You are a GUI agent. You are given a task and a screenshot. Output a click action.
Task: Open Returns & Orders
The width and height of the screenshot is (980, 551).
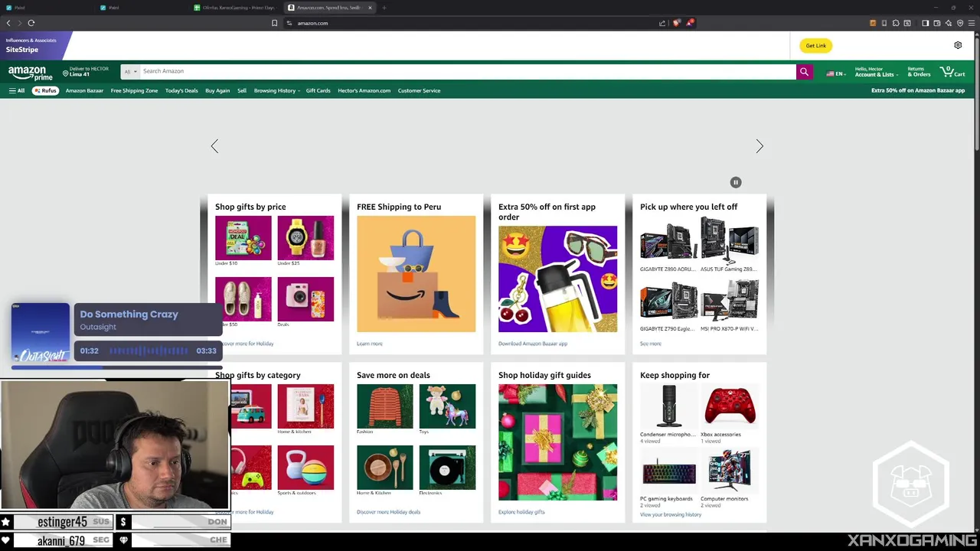(919, 71)
